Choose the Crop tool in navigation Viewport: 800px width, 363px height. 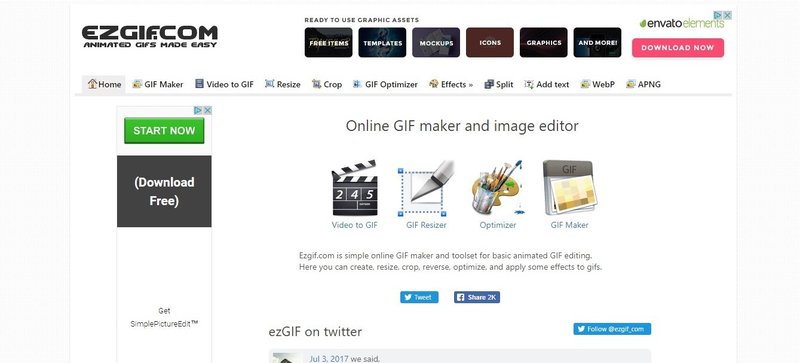coord(327,84)
